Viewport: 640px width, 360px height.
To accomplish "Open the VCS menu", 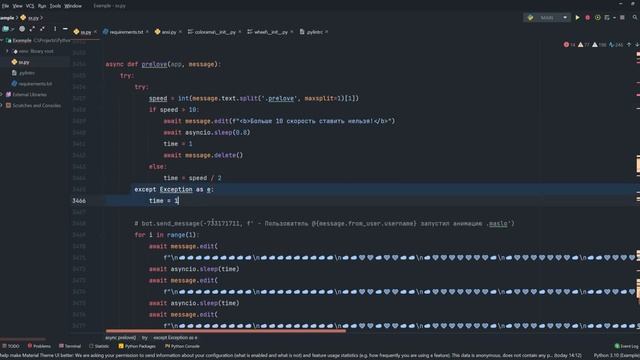I will 30,6.
